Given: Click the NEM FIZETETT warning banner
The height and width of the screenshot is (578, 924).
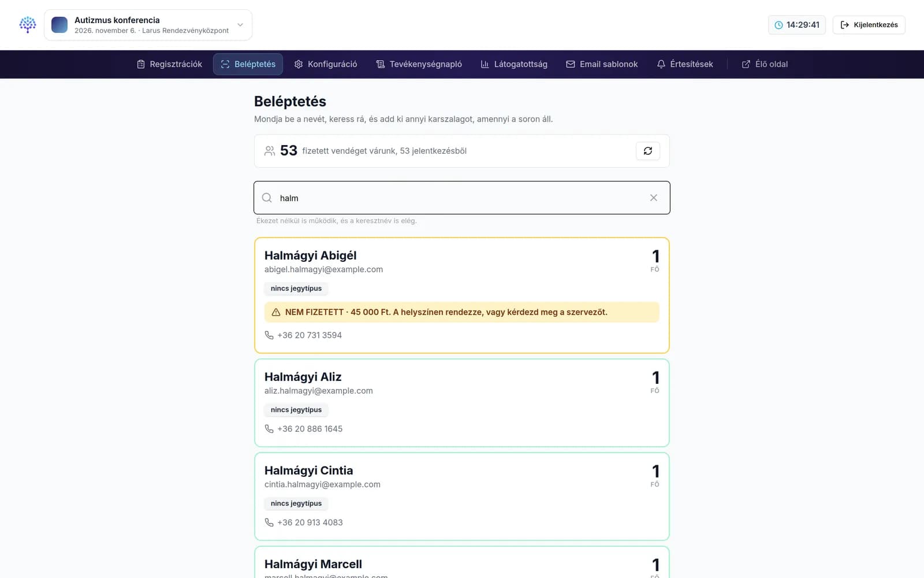Looking at the screenshot, I should point(462,312).
